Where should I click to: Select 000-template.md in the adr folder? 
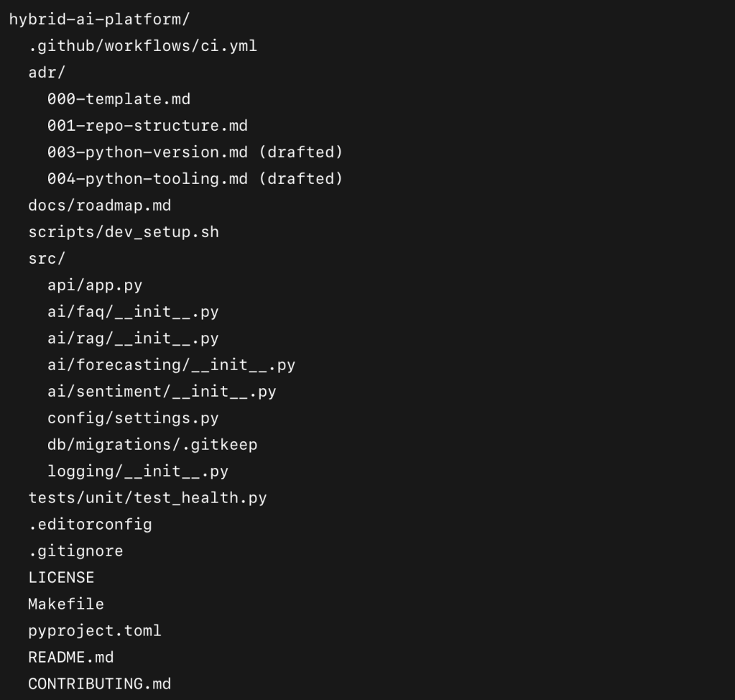[119, 99]
